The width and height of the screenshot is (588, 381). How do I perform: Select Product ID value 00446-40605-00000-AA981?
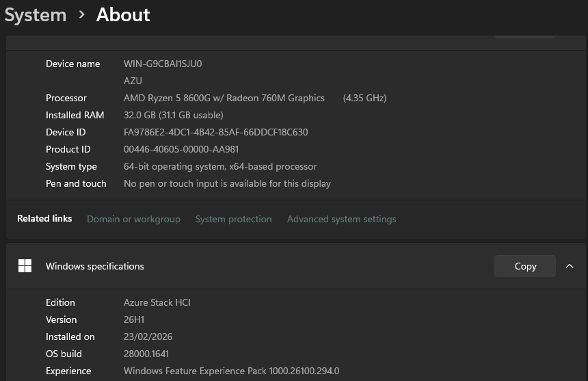click(x=181, y=149)
